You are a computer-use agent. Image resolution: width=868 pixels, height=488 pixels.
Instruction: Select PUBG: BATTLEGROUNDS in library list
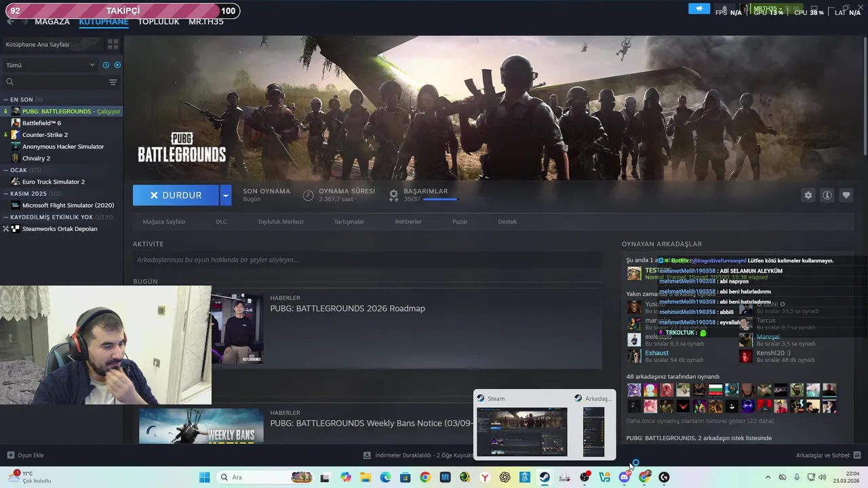[x=62, y=111]
